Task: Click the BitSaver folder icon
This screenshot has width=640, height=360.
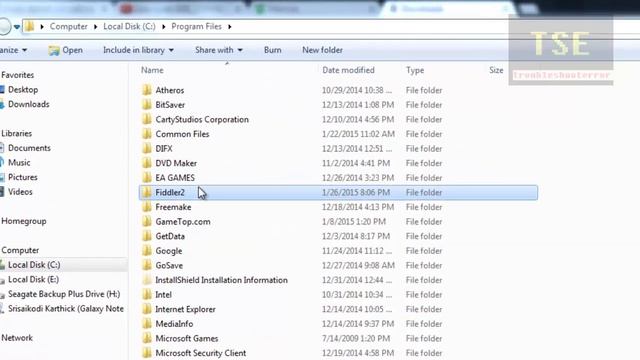Action: [147, 105]
